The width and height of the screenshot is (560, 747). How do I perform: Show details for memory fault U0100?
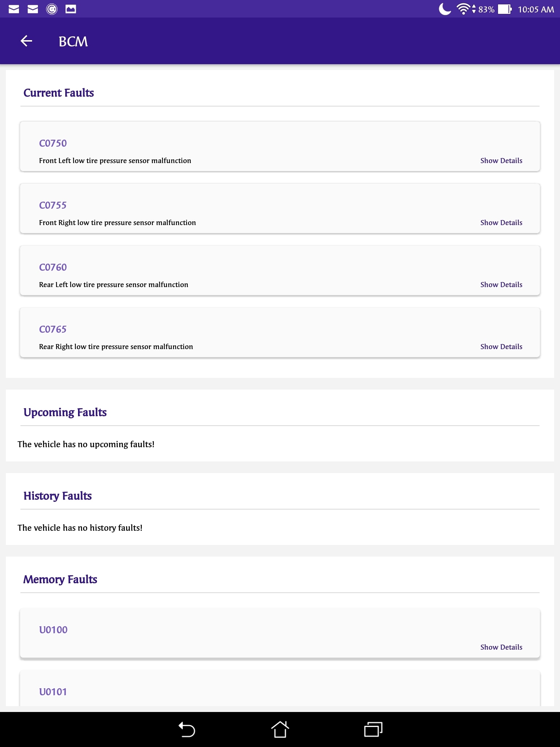pyautogui.click(x=501, y=647)
